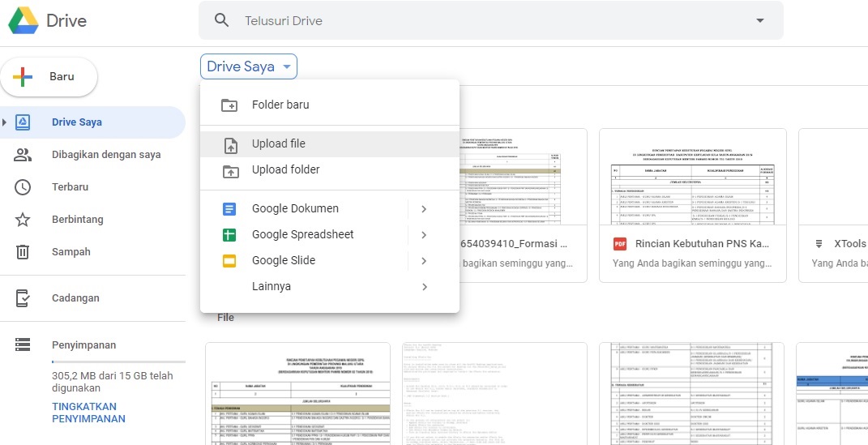
Task: Choose Folder baru from menu
Action: [x=330, y=105]
